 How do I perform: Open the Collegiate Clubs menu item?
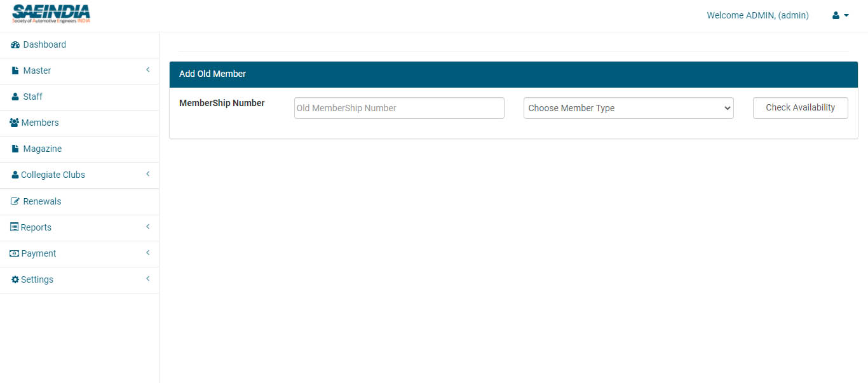click(79, 175)
